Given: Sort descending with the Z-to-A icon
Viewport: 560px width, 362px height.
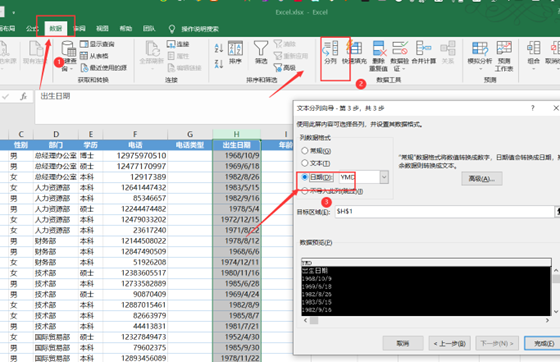Looking at the screenshot, I should pos(219,64).
